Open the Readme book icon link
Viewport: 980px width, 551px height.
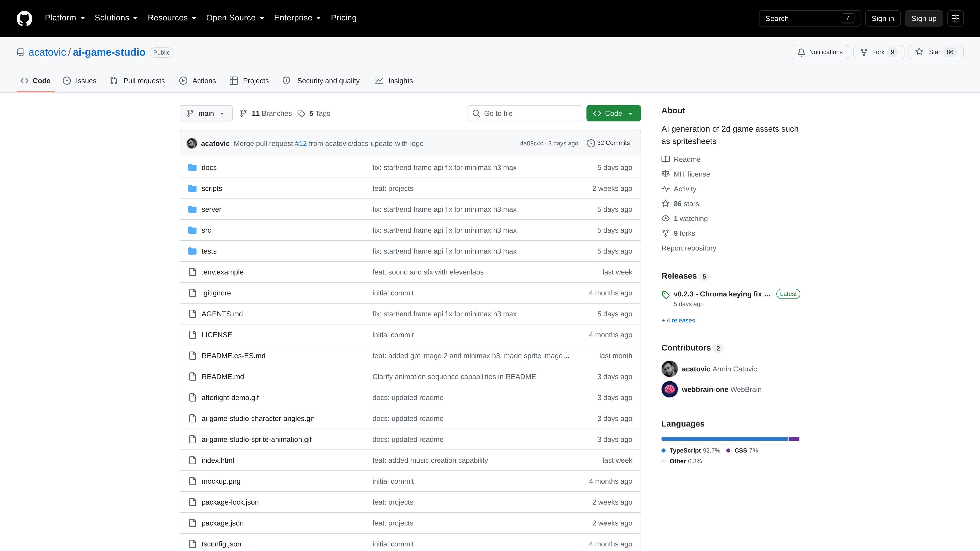681,159
